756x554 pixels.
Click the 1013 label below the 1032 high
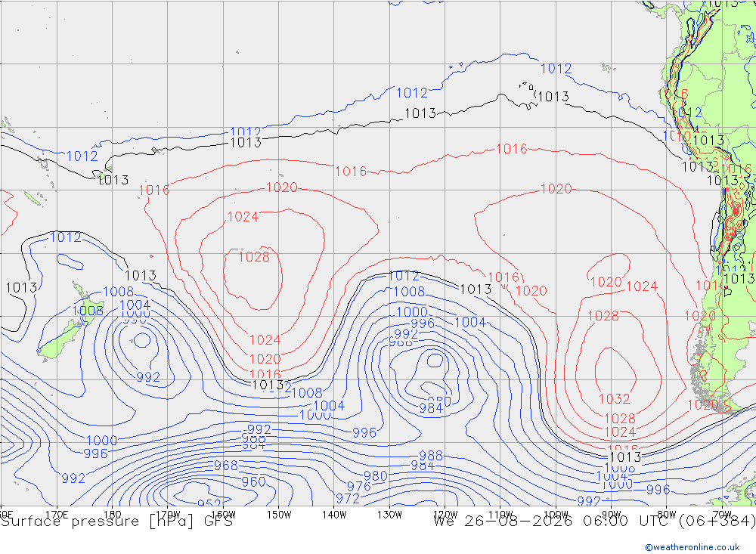625,457
